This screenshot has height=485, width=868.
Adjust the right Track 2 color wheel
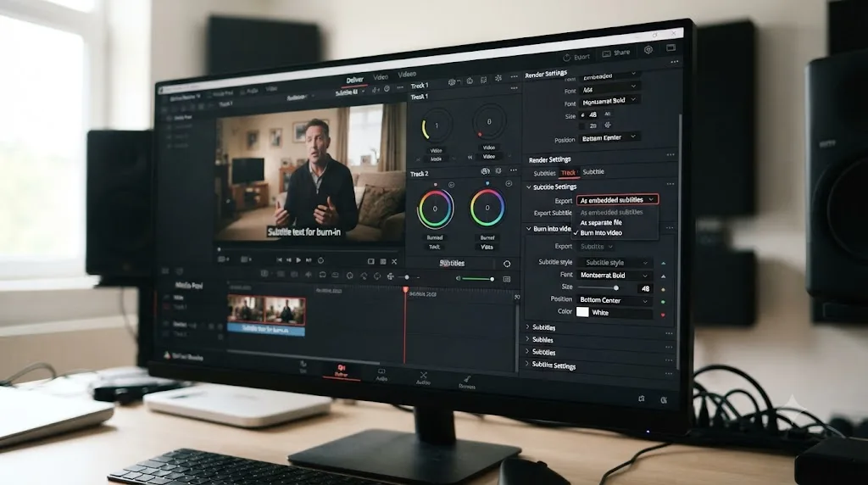[487, 208]
